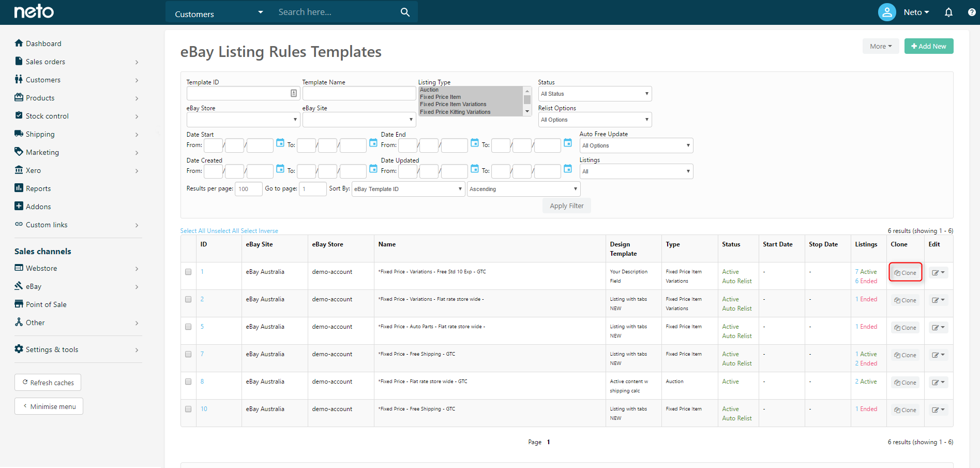Open Date End From calendar icon
980x468 pixels.
point(475,142)
